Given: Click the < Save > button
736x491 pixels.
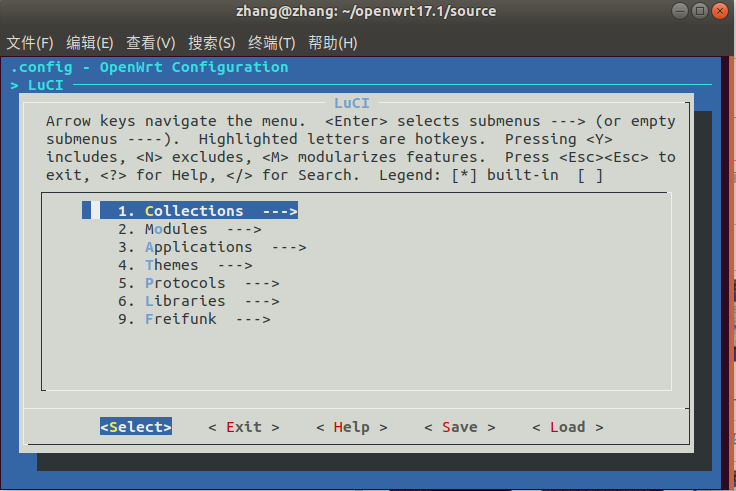Looking at the screenshot, I should [x=459, y=427].
